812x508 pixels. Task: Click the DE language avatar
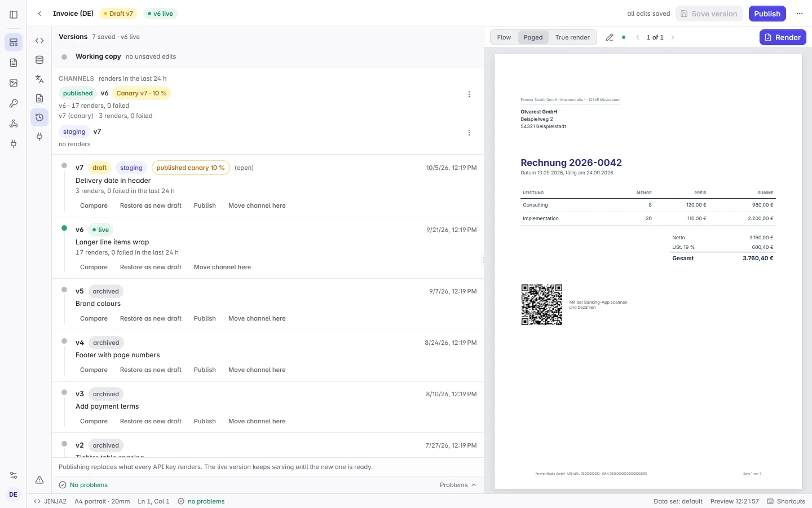tap(14, 494)
